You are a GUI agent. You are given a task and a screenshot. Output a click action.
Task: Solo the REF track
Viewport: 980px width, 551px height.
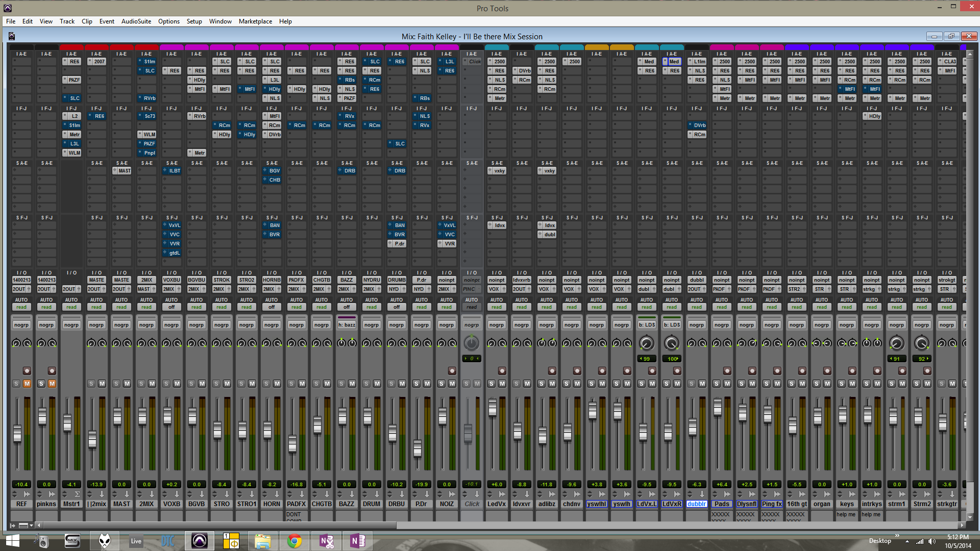point(16,384)
